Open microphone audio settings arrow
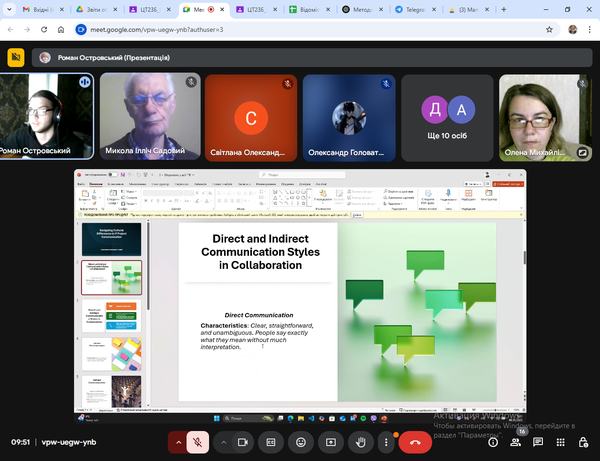Viewport: 600px width, 461px height. (x=179, y=441)
